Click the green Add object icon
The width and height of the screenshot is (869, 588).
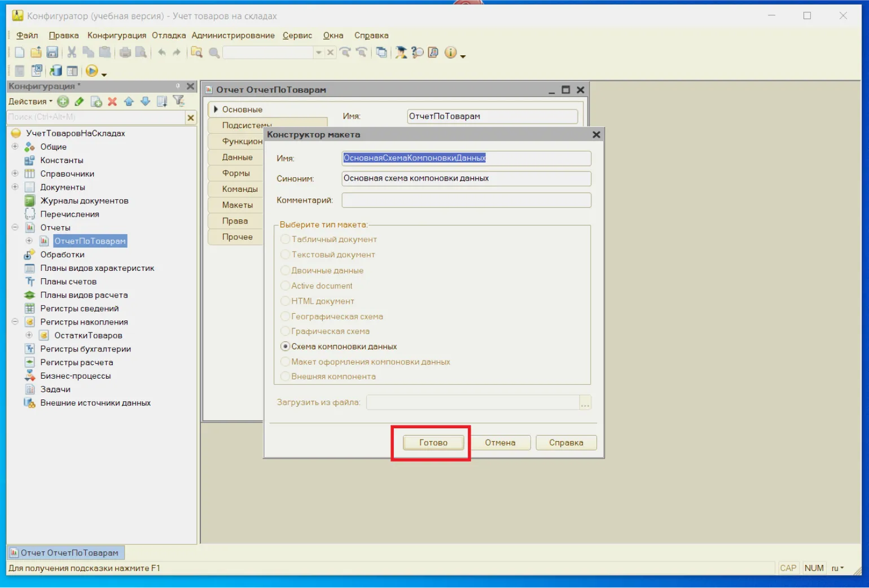click(63, 102)
